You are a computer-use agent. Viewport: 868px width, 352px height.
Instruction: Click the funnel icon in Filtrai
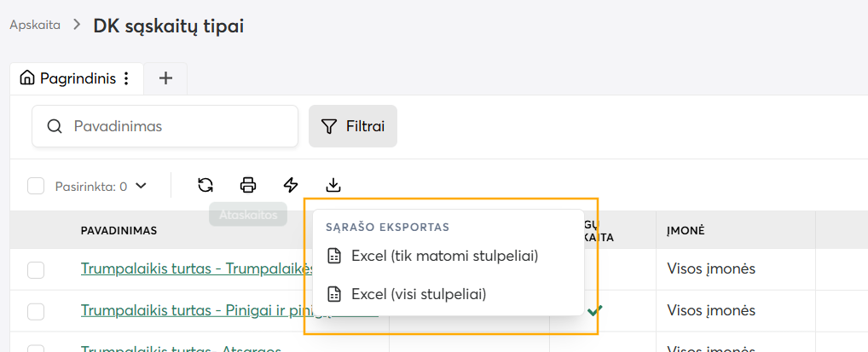point(329,127)
